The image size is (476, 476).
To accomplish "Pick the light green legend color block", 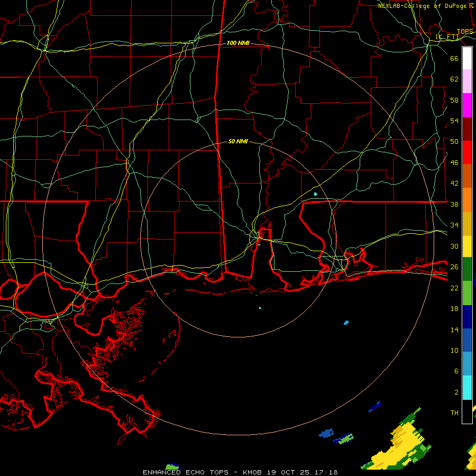I will (x=467, y=293).
